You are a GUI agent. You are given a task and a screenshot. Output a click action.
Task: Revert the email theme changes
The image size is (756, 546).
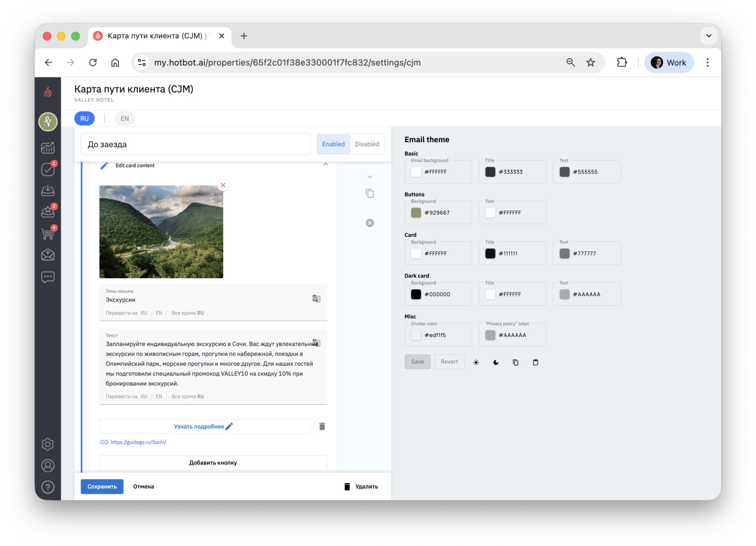[450, 362]
